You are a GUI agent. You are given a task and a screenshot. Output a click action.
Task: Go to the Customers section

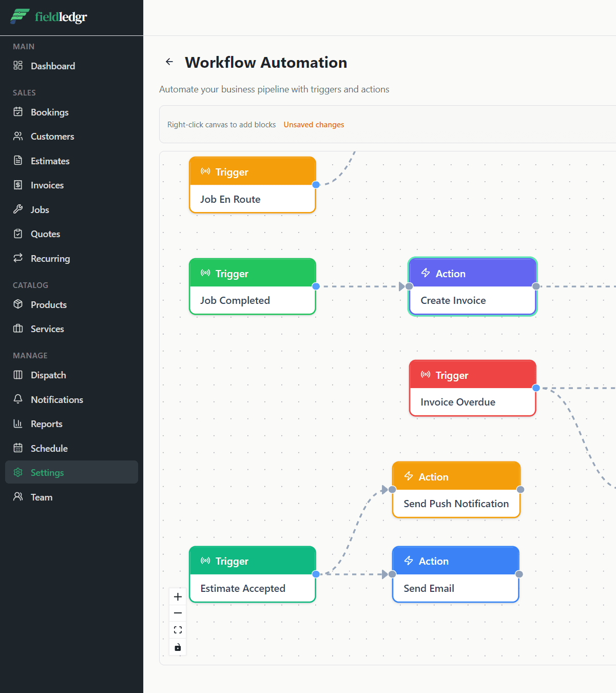pos(52,136)
